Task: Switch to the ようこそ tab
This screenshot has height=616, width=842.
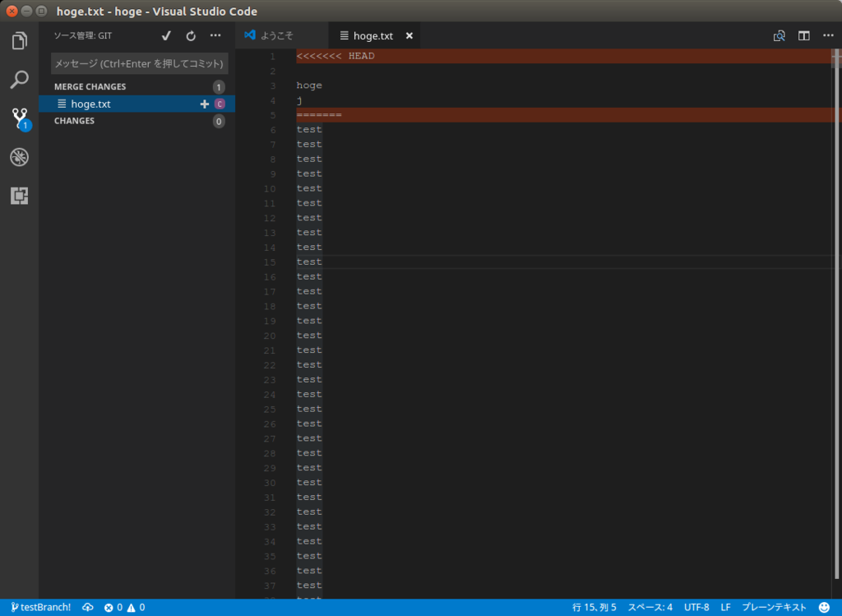Action: [x=281, y=35]
